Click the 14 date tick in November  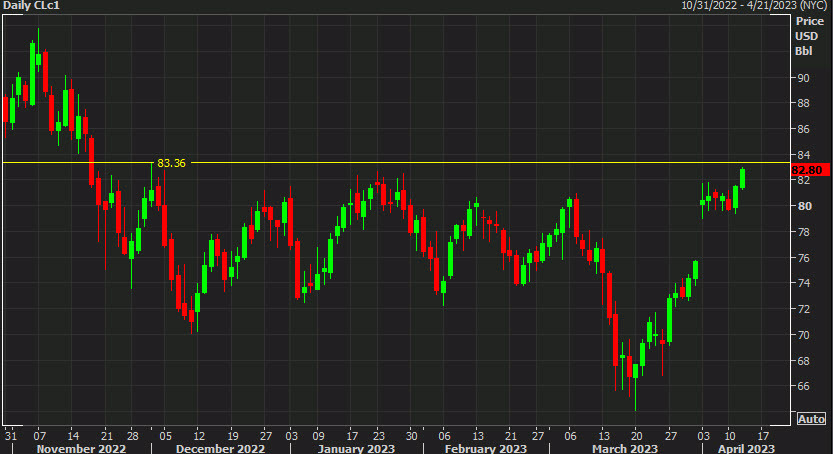click(x=73, y=436)
